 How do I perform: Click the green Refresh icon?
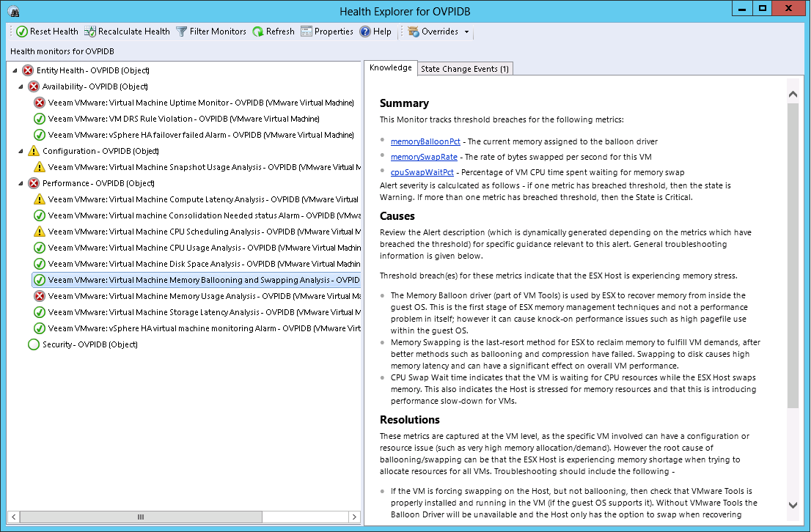[x=258, y=32]
